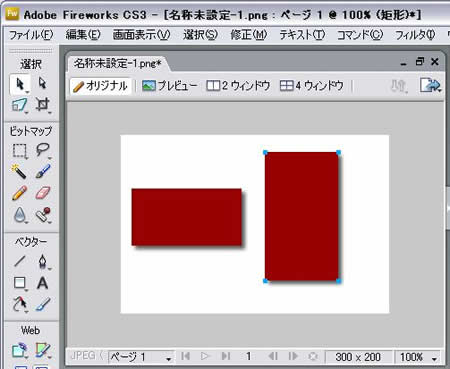Viewport: 450px width, 369px height.
Task: Open the 画面表示(V) menu
Action: (x=142, y=35)
